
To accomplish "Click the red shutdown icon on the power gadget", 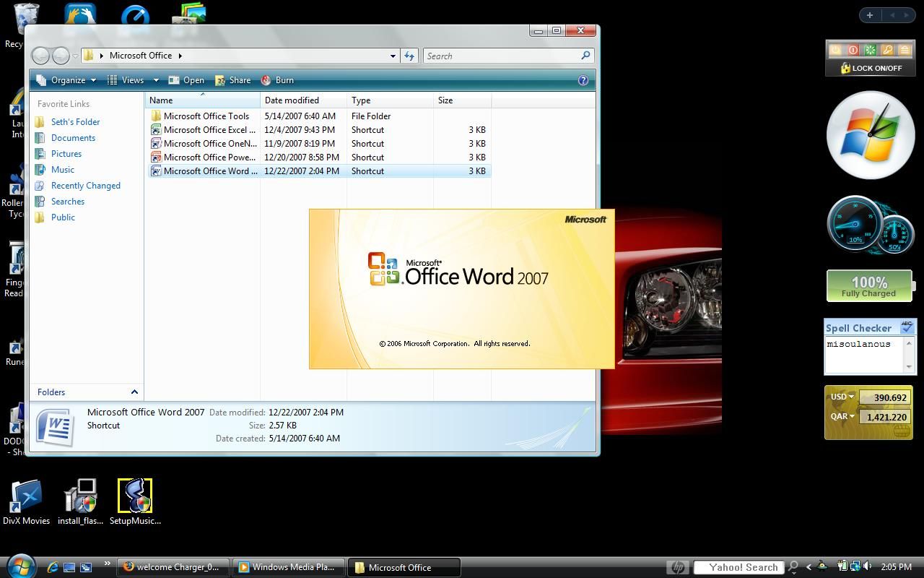I will [853, 50].
